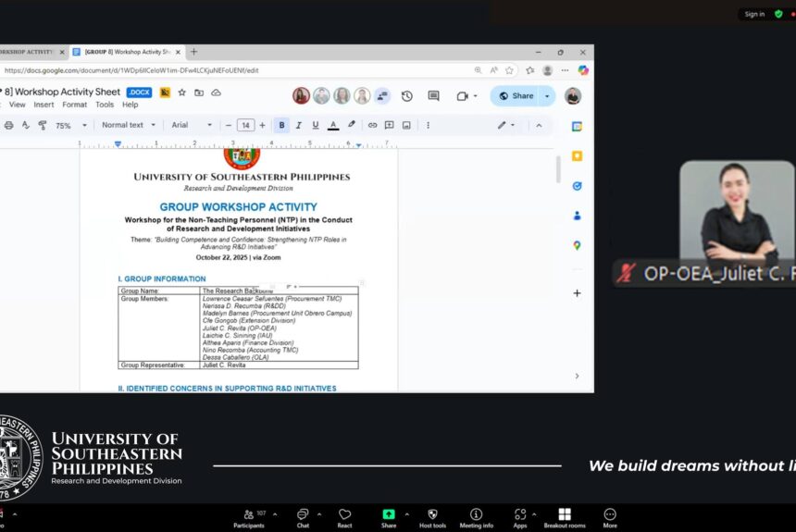
Task: Select the paint format roller
Action: (43, 126)
